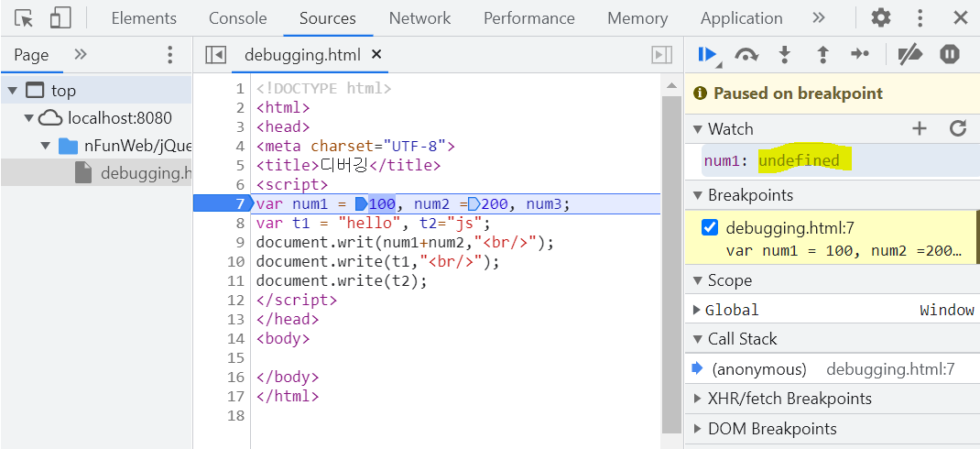Screen dimensions: 980x449
Task: Select the Page navigator tab
Action: [x=31, y=55]
